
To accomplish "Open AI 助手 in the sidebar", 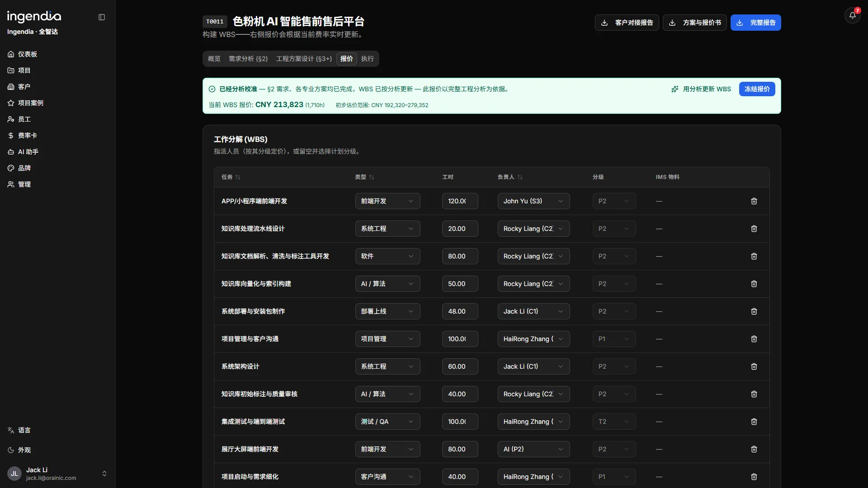I will pos(57,152).
